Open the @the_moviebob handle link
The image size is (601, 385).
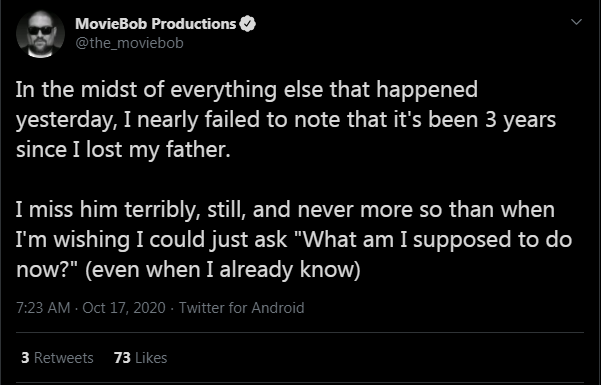[129, 43]
